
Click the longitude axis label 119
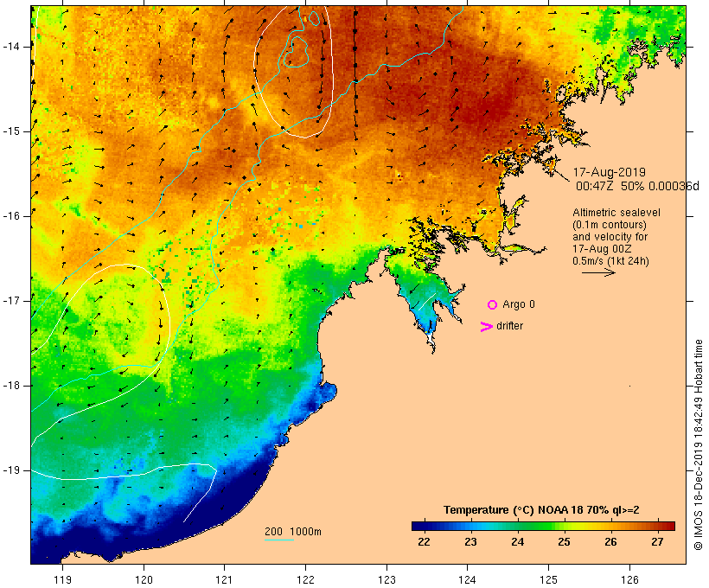[x=62, y=579]
